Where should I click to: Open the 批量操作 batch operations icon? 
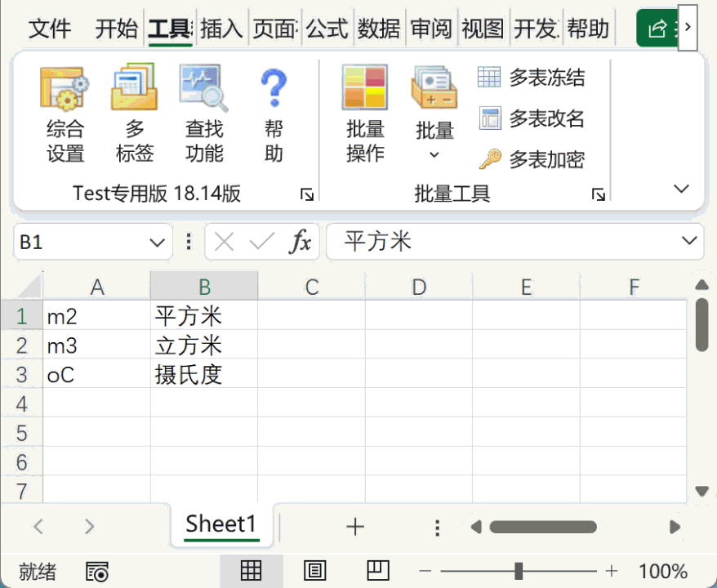pos(365,90)
